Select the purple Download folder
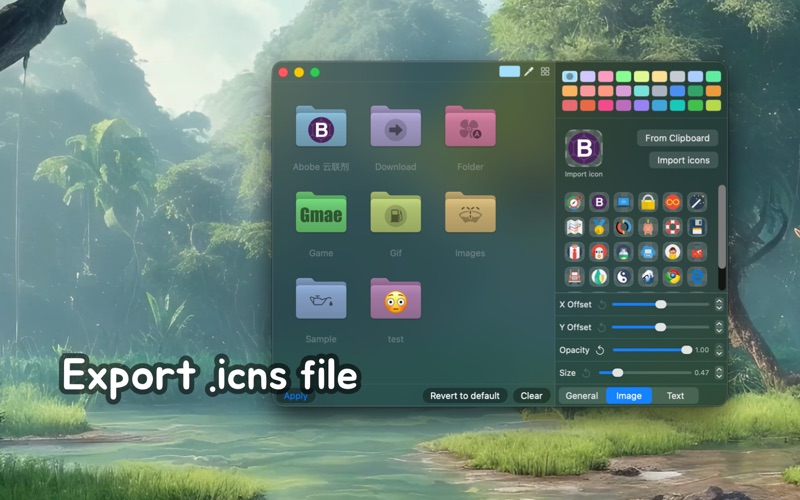 click(x=395, y=127)
